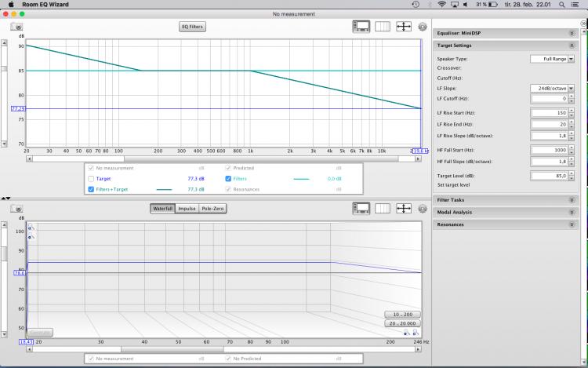Click right zoom icon below 20..20 000 button
The height and width of the screenshot is (368, 588).
(416, 333)
